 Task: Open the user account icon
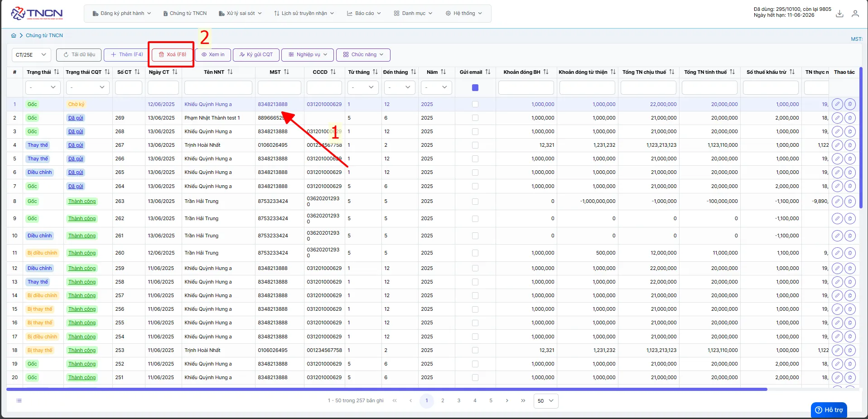point(855,14)
